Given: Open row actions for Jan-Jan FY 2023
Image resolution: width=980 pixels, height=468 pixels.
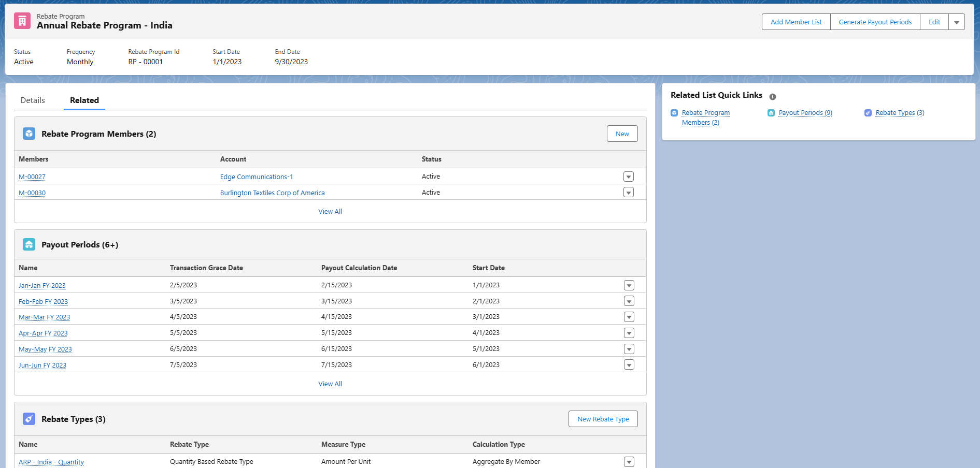Looking at the screenshot, I should 629,285.
